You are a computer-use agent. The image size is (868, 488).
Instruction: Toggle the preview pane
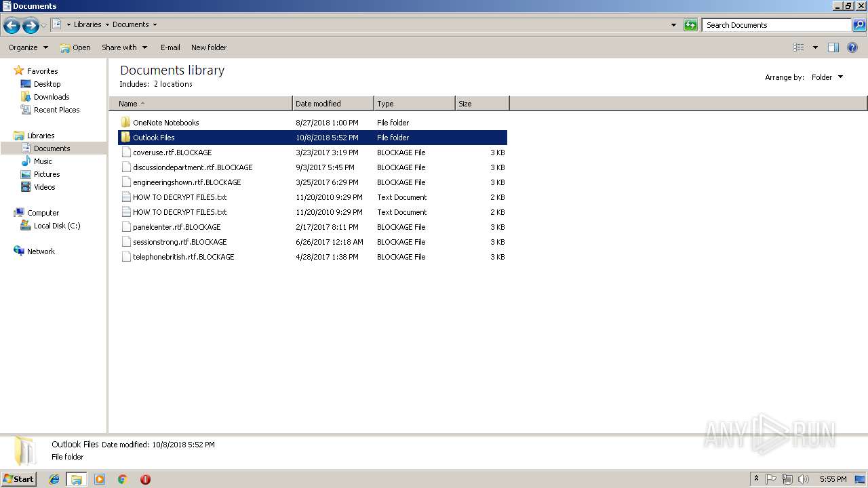click(x=833, y=47)
